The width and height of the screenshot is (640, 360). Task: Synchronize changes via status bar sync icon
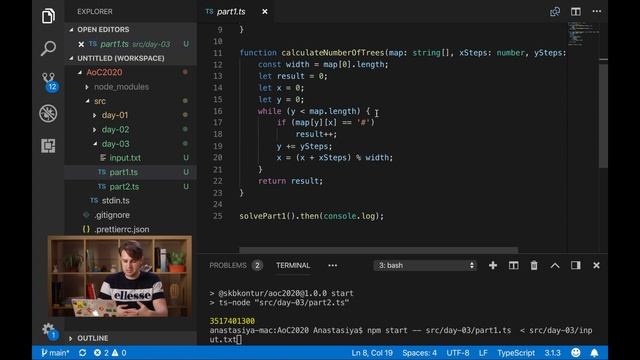[82, 353]
